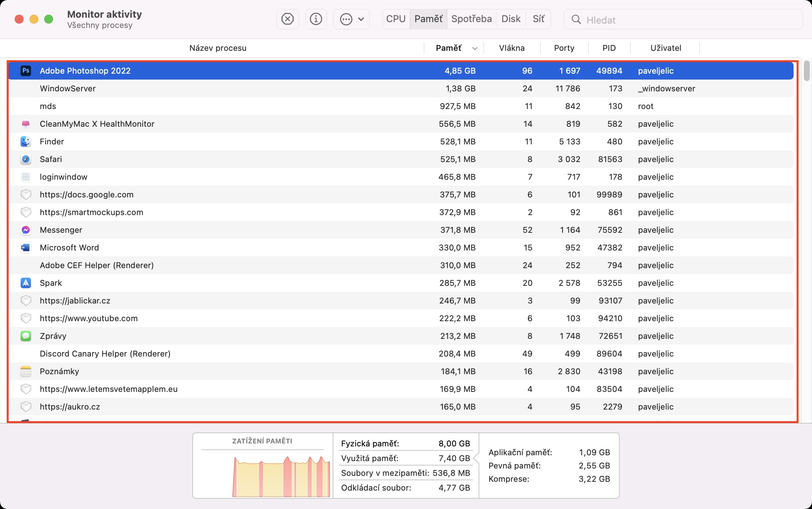Click the process list vertical scrollbar
Image resolution: width=812 pixels, height=509 pixels.
point(806,71)
